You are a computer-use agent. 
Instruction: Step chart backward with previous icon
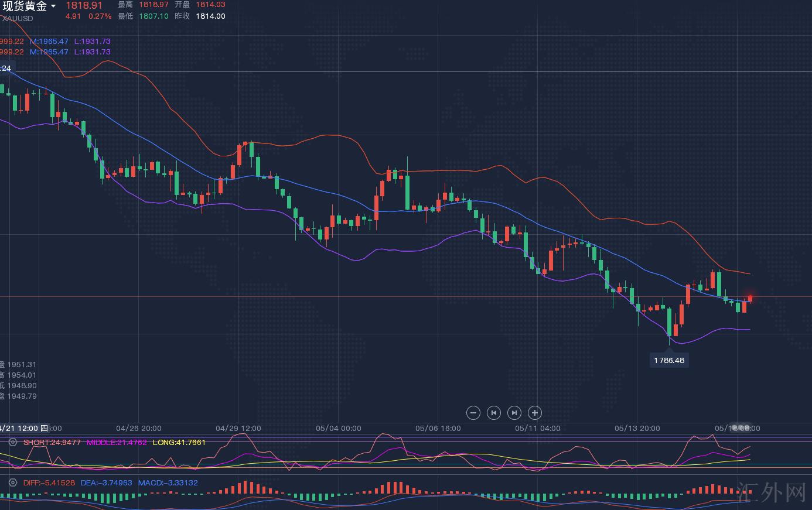494,413
